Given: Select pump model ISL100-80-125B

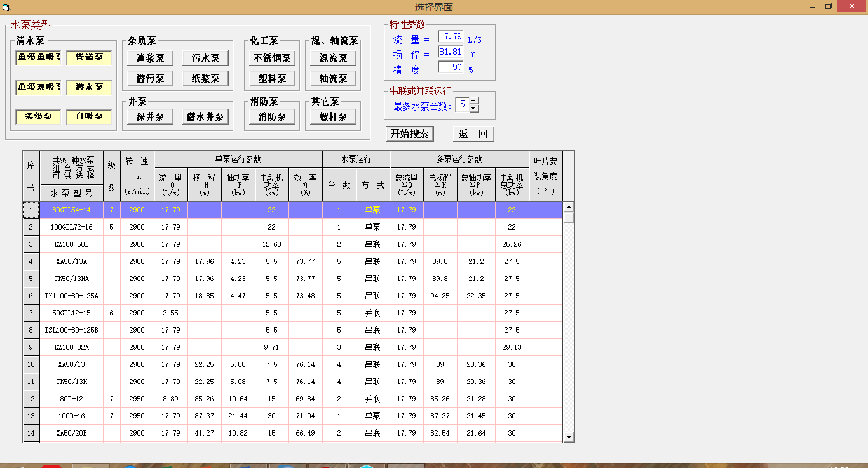Looking at the screenshot, I should click(x=71, y=330).
